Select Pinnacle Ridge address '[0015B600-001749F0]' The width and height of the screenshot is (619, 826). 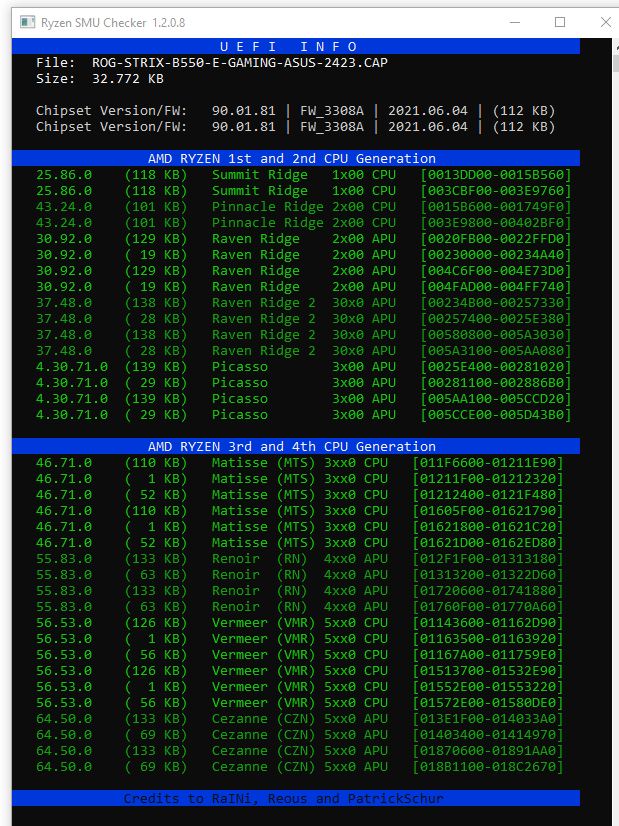pyautogui.click(x=496, y=206)
